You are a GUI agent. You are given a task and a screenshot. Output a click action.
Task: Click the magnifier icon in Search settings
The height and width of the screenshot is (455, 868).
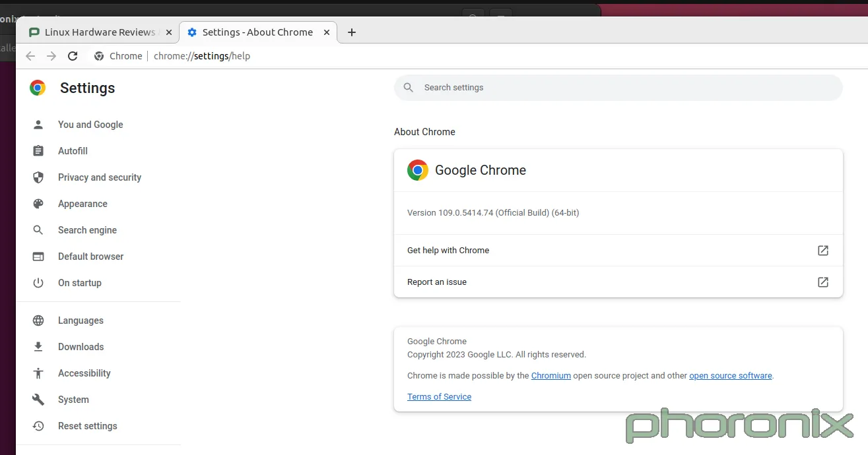pyautogui.click(x=409, y=88)
